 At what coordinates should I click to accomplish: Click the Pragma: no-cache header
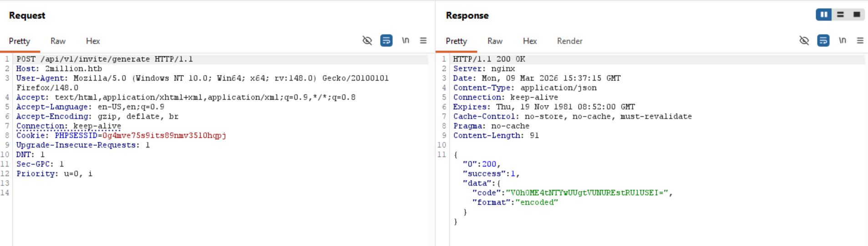tap(492, 126)
